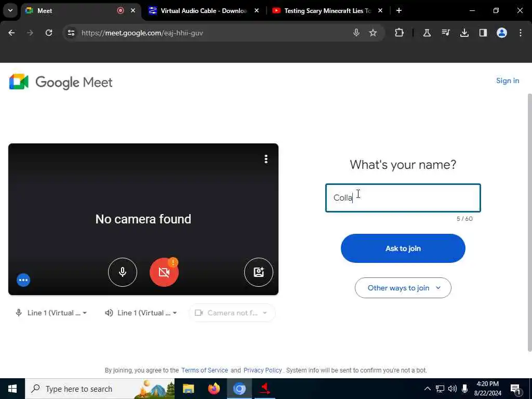532x399 pixels.
Task: Focus the name input field
Action: (x=403, y=198)
